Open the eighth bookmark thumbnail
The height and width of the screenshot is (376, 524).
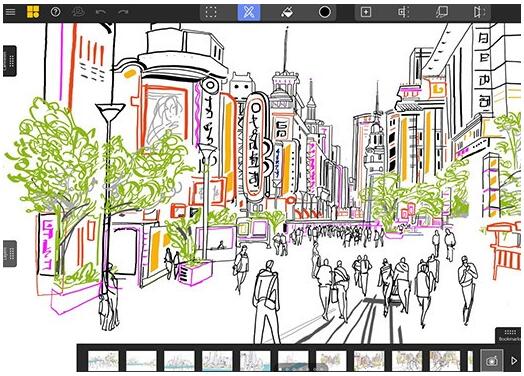pyautogui.click(x=369, y=361)
